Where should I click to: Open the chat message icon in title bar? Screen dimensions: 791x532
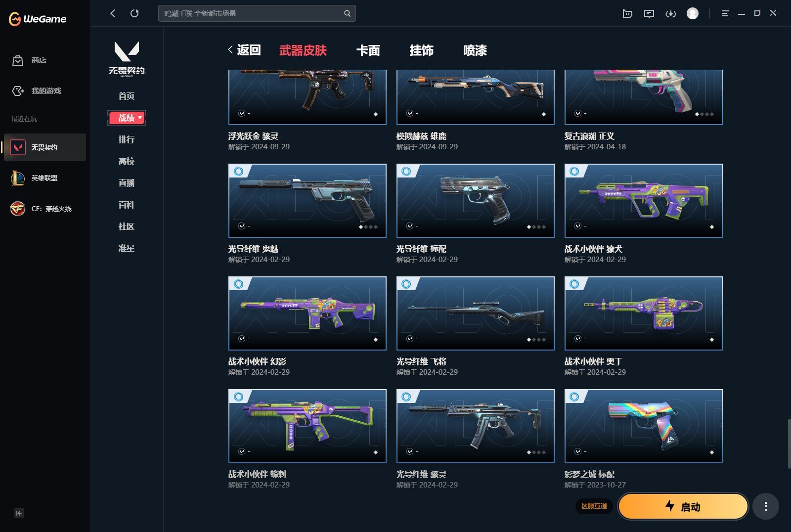[x=649, y=13]
